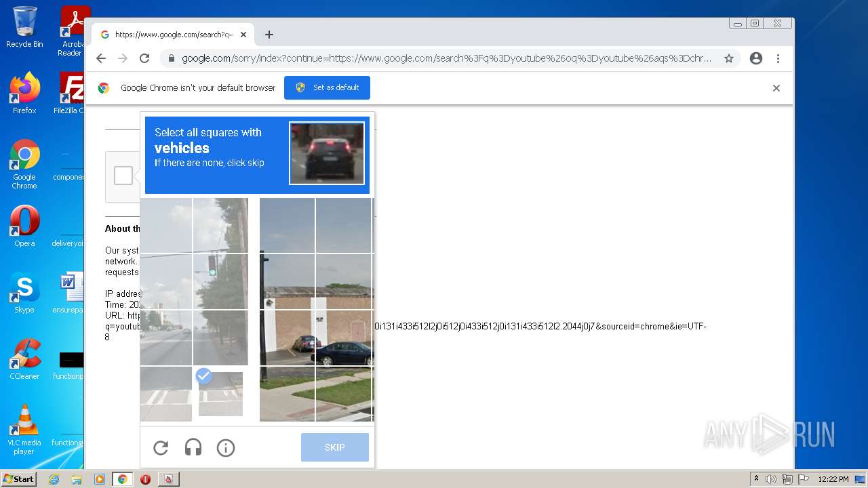The image size is (868, 488).
Task: Select the Google search tab
Action: pyautogui.click(x=173, y=35)
